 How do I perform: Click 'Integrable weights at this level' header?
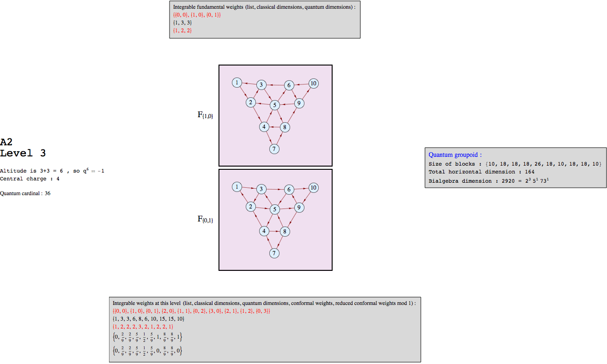tap(264, 303)
